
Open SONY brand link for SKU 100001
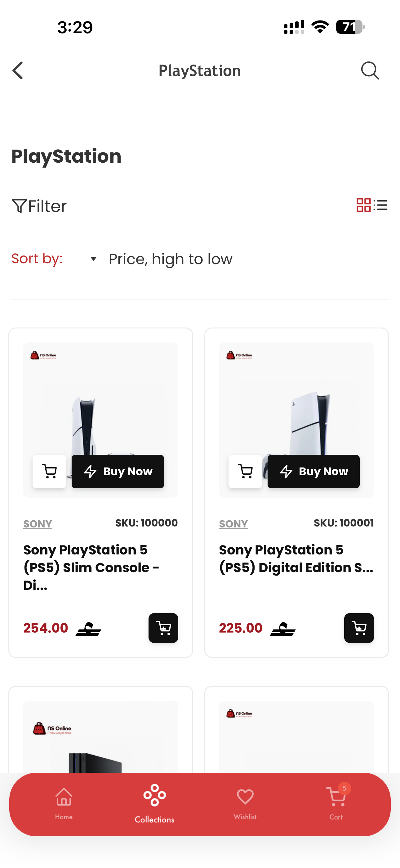pos(233,524)
